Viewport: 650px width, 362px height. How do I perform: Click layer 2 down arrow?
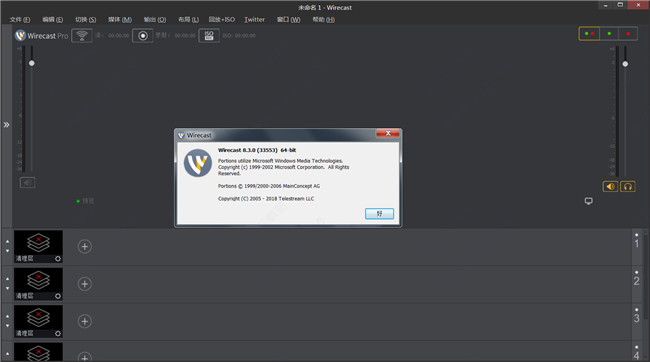7,288
